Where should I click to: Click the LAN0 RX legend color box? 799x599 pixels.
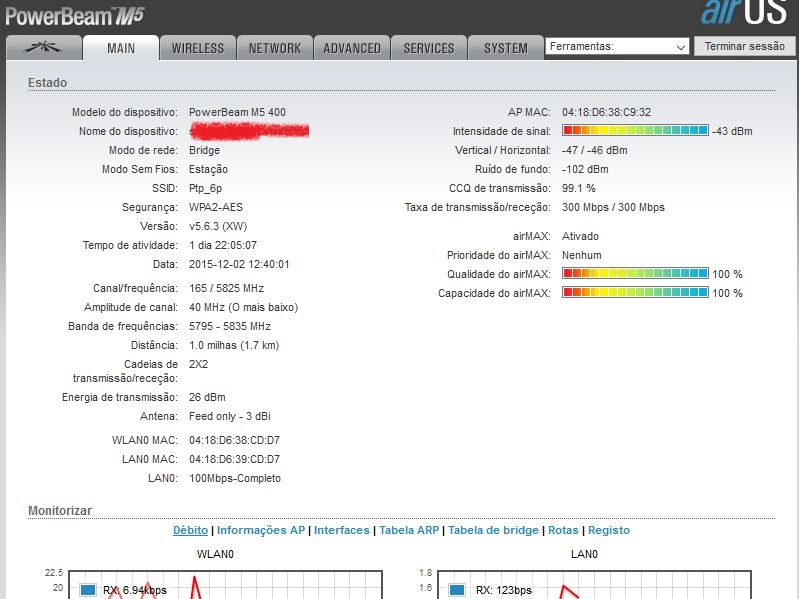point(457,590)
